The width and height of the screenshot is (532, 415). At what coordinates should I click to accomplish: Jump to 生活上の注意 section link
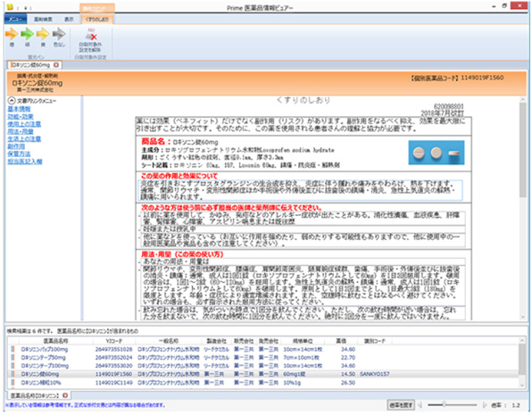click(24, 139)
